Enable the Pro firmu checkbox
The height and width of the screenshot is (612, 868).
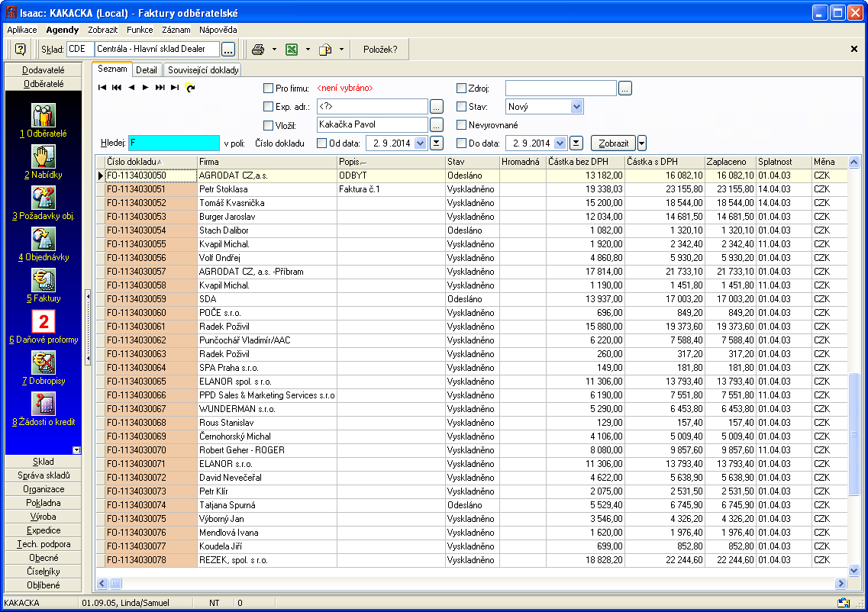point(268,88)
